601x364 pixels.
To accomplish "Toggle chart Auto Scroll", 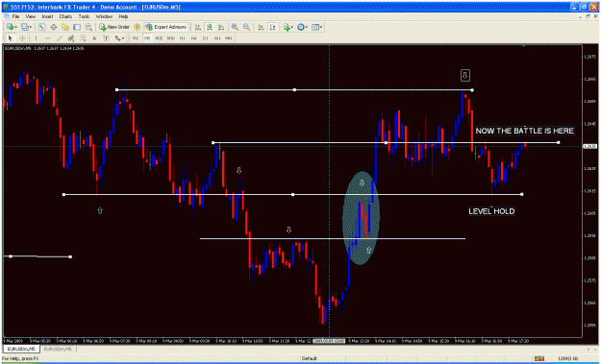I will (261, 27).
